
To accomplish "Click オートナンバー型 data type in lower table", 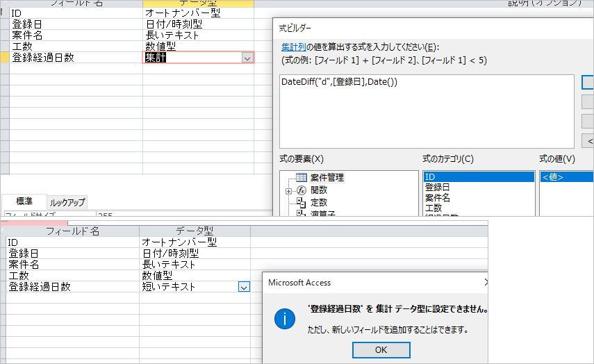I will (x=195, y=242).
